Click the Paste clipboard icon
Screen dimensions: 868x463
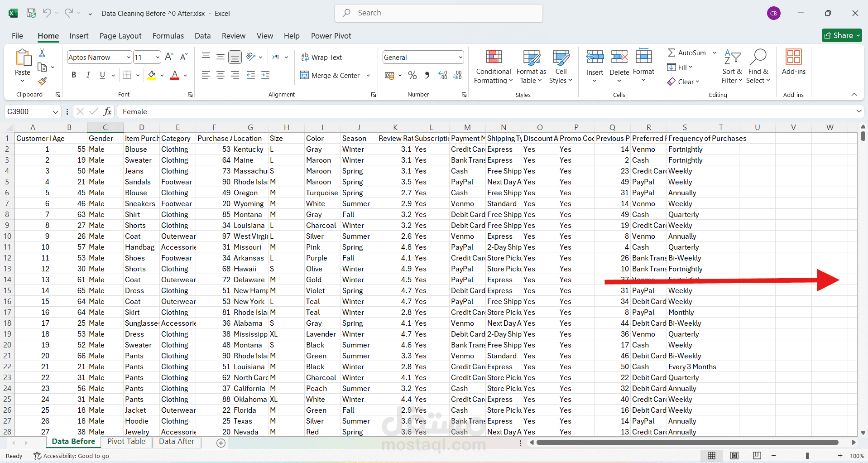[23, 58]
